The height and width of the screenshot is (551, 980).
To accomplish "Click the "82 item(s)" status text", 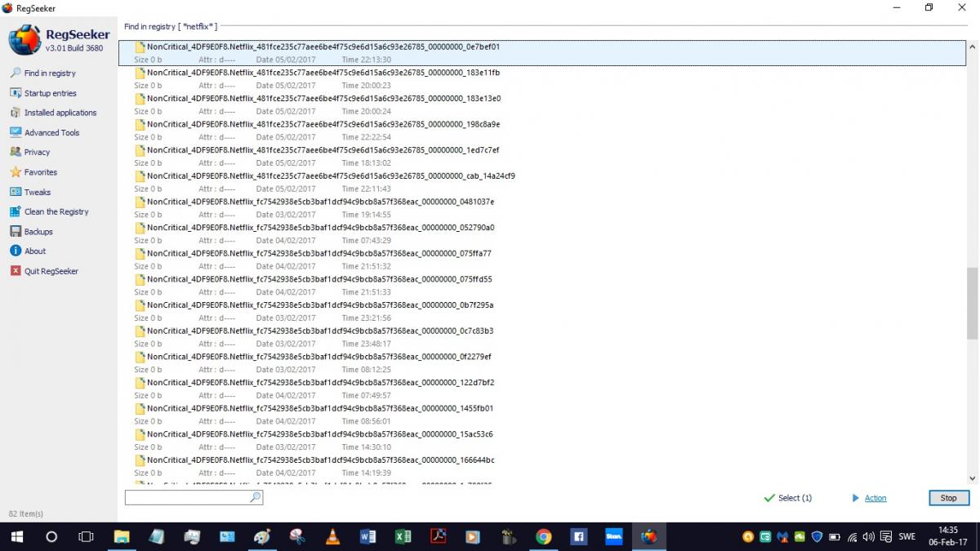I will pos(26,514).
